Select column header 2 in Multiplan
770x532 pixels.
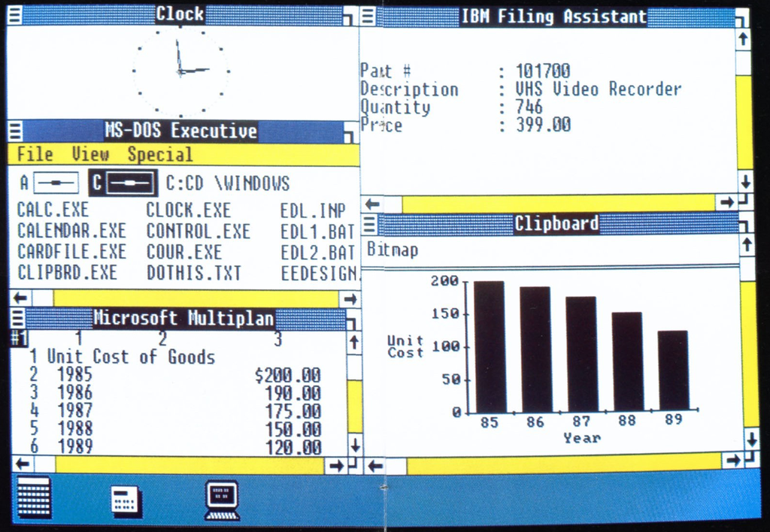pos(164,338)
